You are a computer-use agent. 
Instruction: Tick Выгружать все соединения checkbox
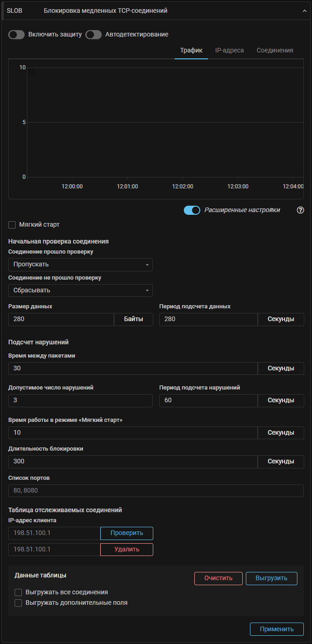(x=19, y=592)
